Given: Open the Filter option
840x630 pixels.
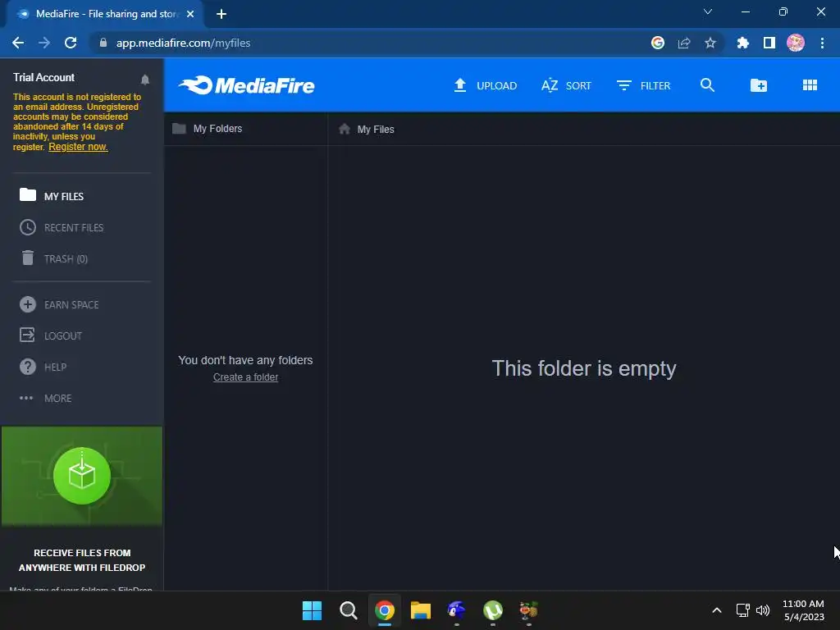Looking at the screenshot, I should (x=643, y=85).
